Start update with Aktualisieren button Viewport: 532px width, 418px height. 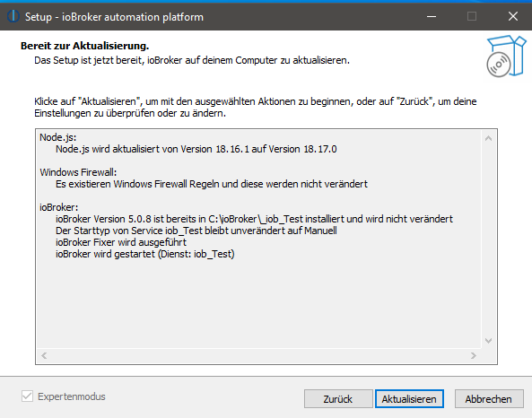click(x=409, y=399)
